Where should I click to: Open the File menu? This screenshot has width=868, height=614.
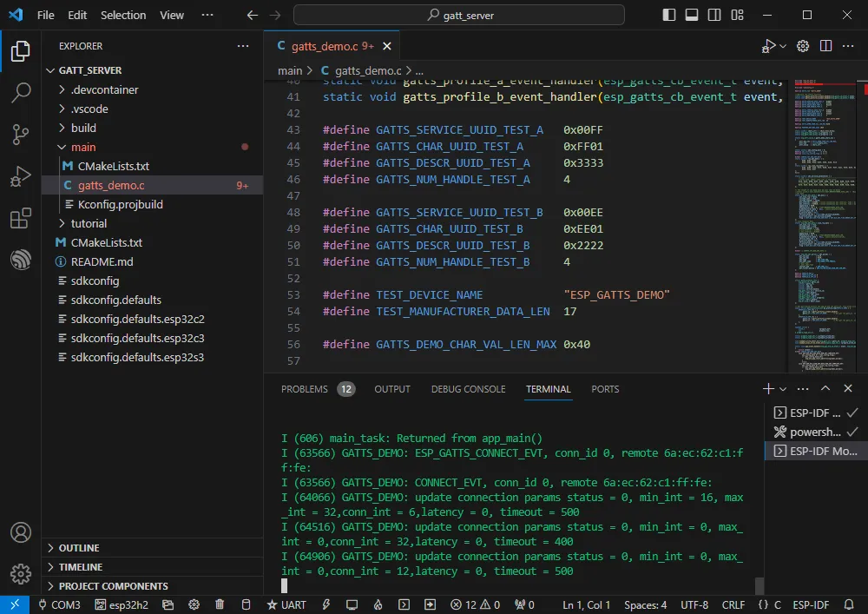point(45,15)
